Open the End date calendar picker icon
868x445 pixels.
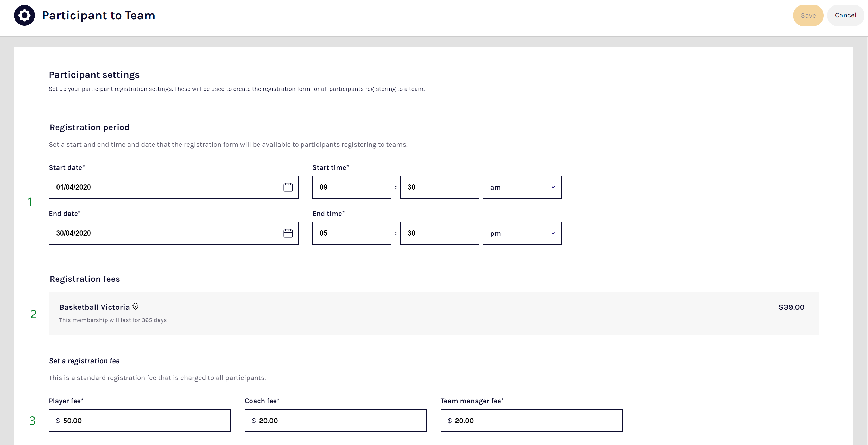(x=288, y=233)
